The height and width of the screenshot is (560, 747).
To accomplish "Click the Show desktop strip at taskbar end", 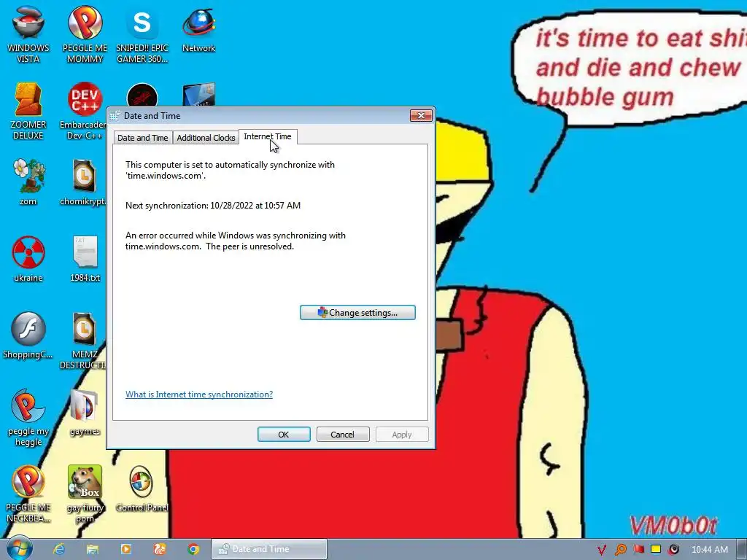I will coord(742,549).
